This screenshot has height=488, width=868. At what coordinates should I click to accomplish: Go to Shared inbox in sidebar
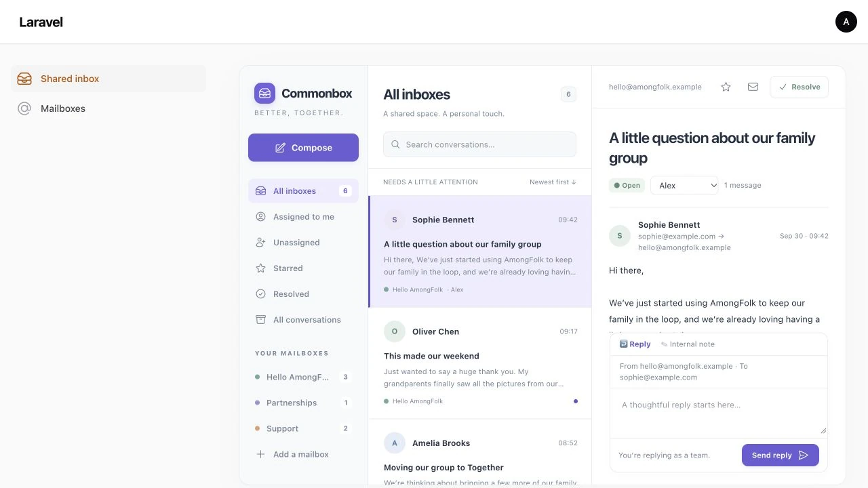tap(108, 79)
